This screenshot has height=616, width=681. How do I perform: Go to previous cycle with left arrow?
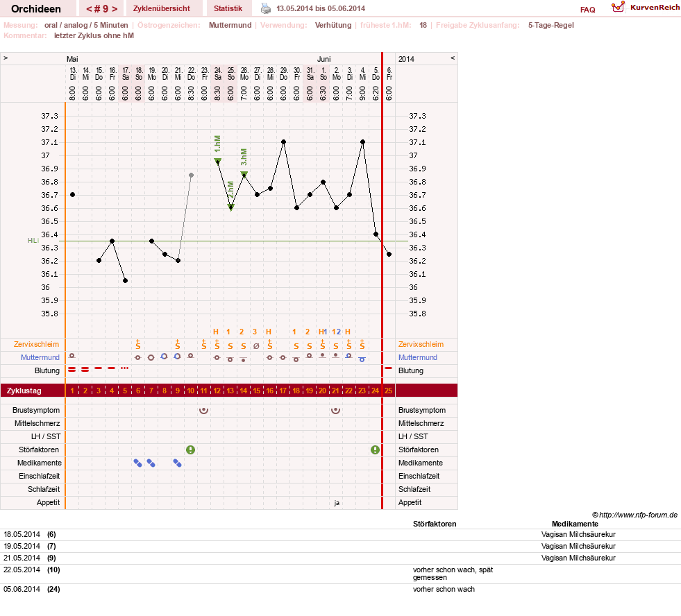click(89, 9)
